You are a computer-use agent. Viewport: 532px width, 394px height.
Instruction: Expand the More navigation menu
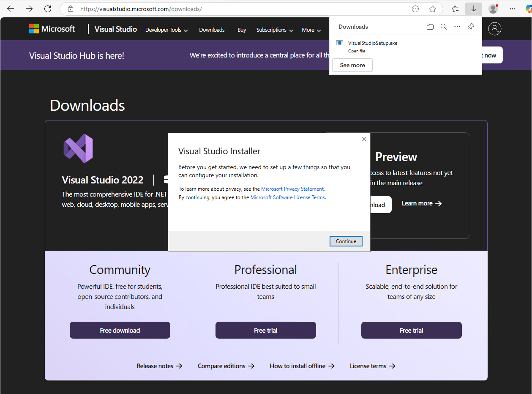tap(311, 30)
